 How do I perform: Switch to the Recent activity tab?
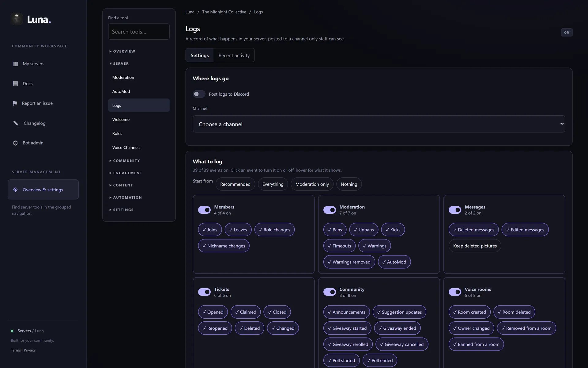[x=234, y=55]
